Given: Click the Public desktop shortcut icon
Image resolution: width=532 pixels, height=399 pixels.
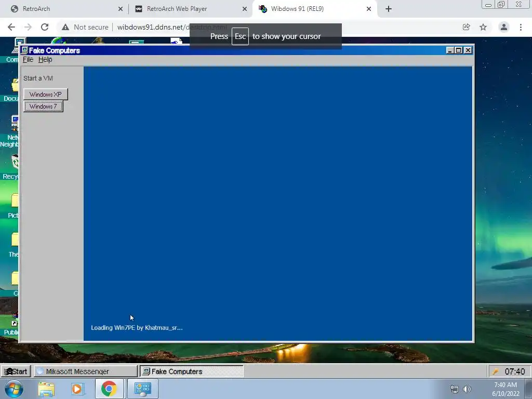Looking at the screenshot, I should click(15, 320).
